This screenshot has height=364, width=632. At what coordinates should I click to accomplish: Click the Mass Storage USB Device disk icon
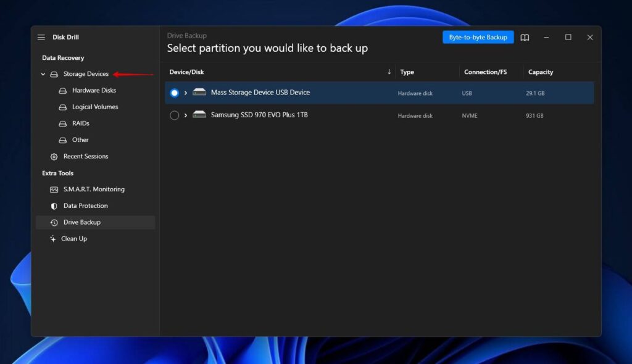coord(199,92)
